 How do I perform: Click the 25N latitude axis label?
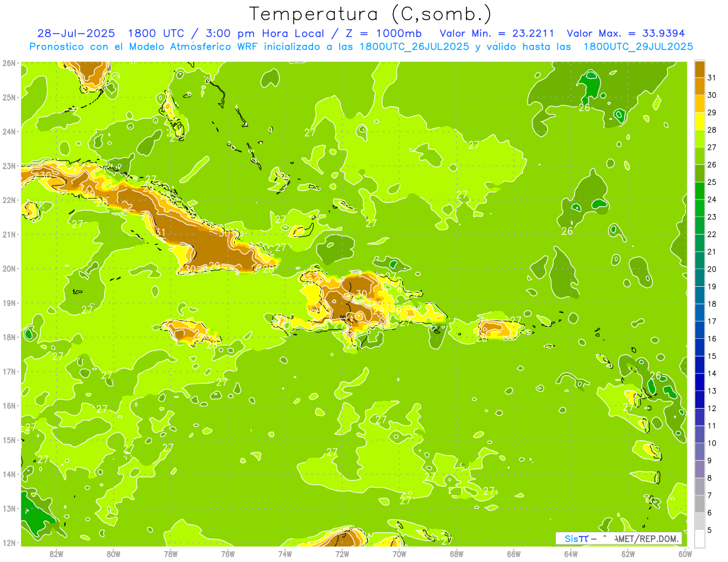[9, 97]
